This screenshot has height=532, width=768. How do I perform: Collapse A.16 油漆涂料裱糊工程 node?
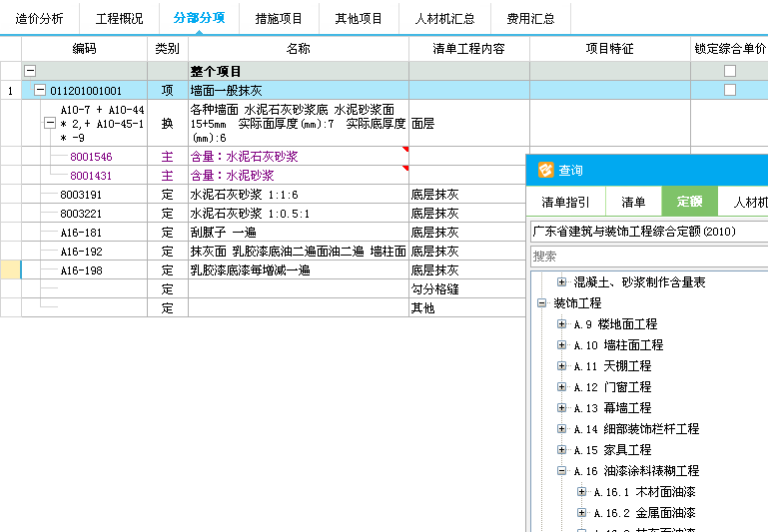pos(562,471)
